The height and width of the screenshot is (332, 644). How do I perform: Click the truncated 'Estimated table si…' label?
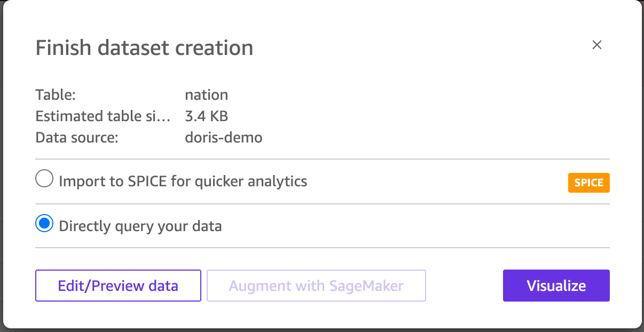(103, 116)
